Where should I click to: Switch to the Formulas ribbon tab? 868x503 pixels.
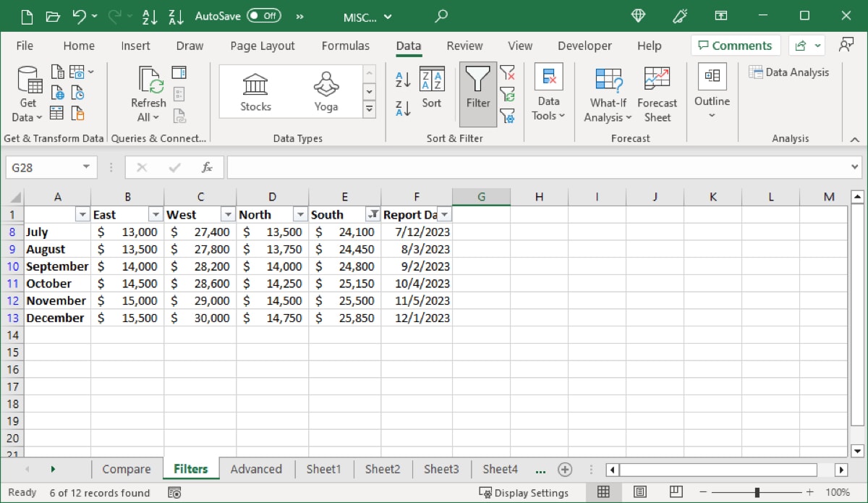(346, 45)
